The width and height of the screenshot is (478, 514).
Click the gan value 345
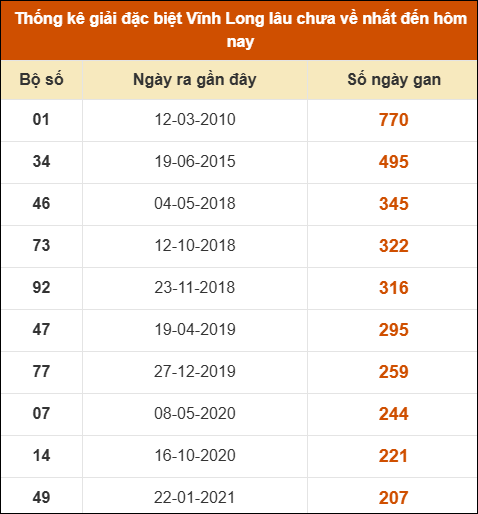pos(394,204)
